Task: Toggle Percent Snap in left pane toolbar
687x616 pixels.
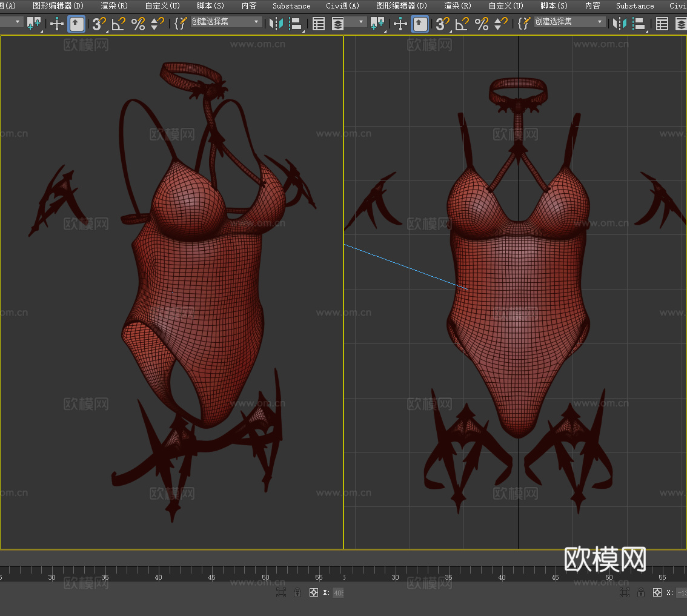Action: point(138,24)
